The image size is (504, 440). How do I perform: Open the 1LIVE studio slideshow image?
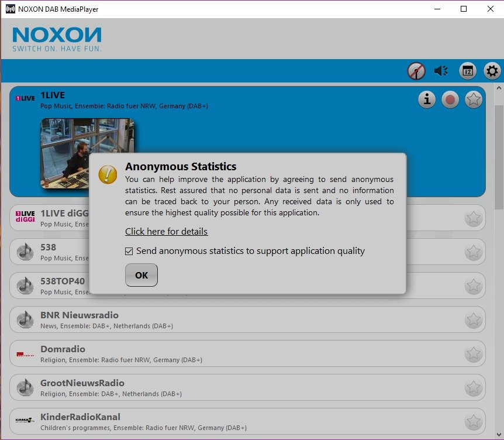[x=87, y=153]
